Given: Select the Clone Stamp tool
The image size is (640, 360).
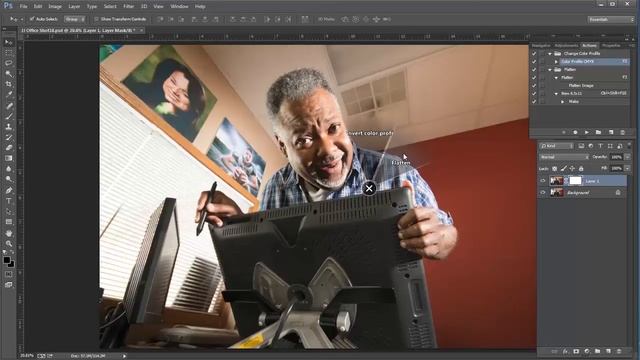Looking at the screenshot, I should coord(8,127).
